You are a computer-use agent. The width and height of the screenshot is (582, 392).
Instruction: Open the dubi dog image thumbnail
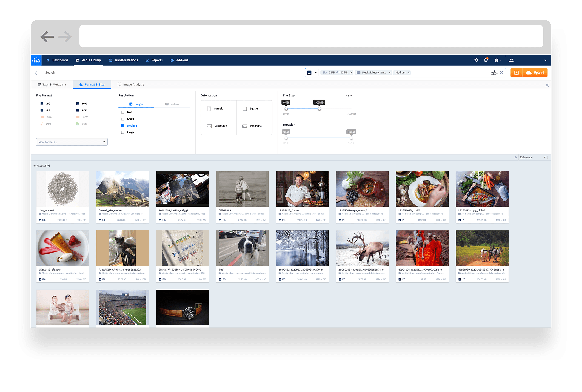pos(242,248)
